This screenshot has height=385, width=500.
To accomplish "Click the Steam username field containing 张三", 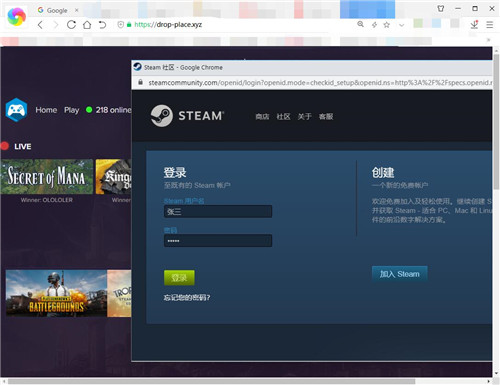I will point(218,211).
